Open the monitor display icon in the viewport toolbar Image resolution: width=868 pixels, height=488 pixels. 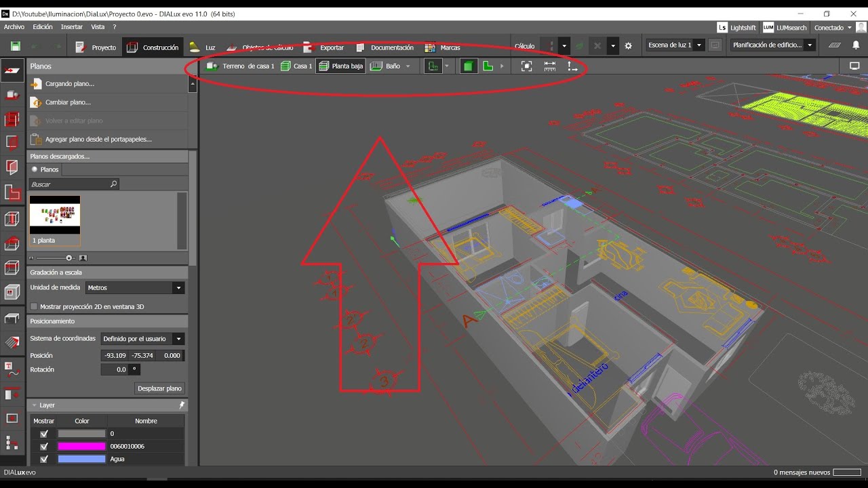(x=854, y=66)
